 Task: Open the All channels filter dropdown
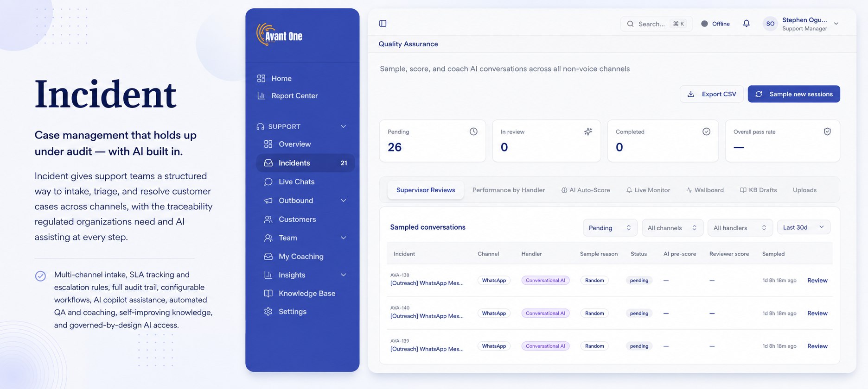(x=672, y=227)
